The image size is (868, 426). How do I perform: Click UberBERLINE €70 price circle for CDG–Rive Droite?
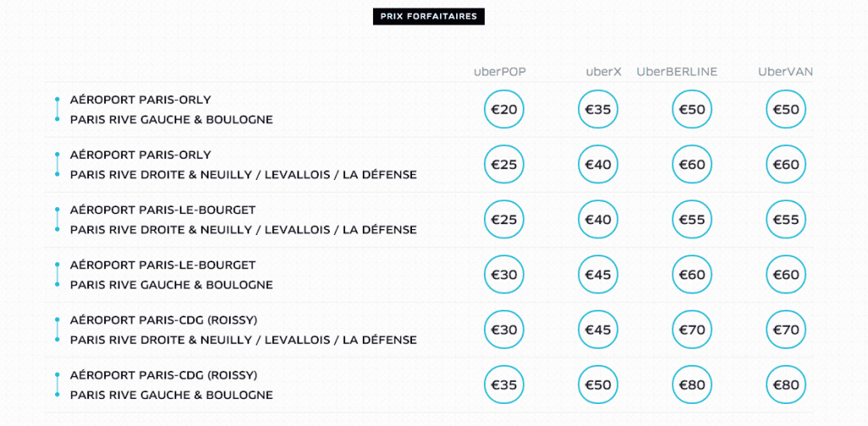point(693,330)
